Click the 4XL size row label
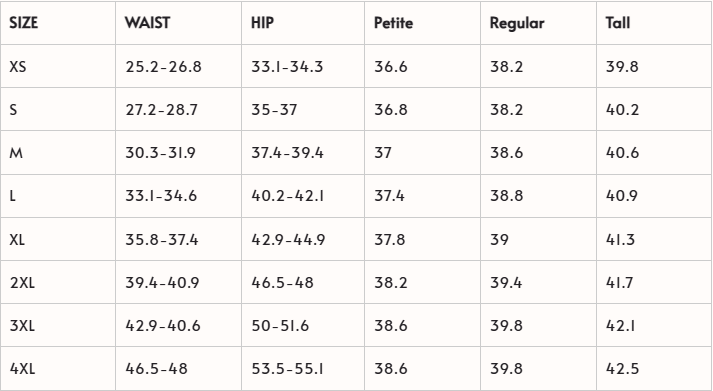Screen dimensions: 713x391 [22, 368]
